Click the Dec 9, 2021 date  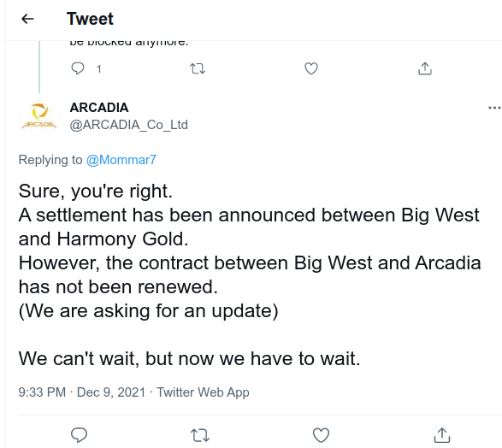click(111, 392)
